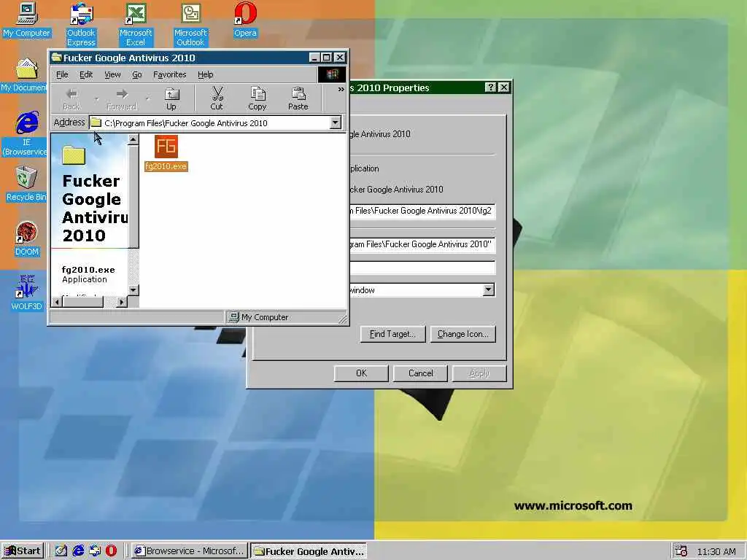Select fg2010.exe file icon
The image size is (747, 560).
click(166, 153)
